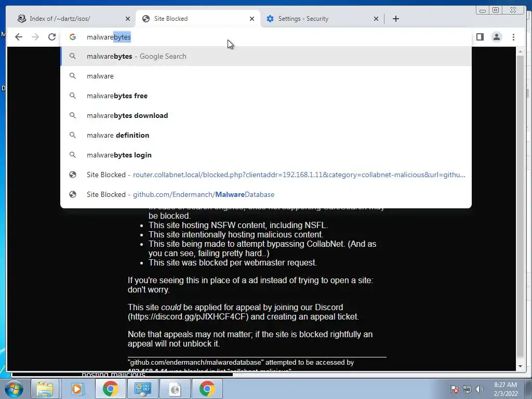The height and width of the screenshot is (399, 532).
Task: Click the 'This site intentionally hosting malicious content' line
Action: [x=236, y=234]
